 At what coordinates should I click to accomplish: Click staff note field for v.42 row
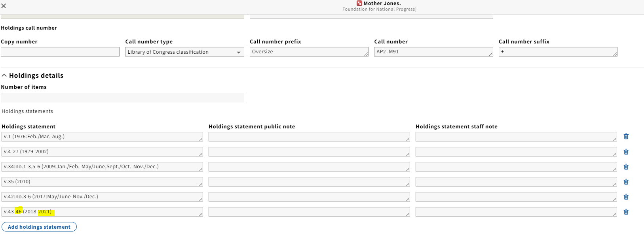click(x=516, y=197)
